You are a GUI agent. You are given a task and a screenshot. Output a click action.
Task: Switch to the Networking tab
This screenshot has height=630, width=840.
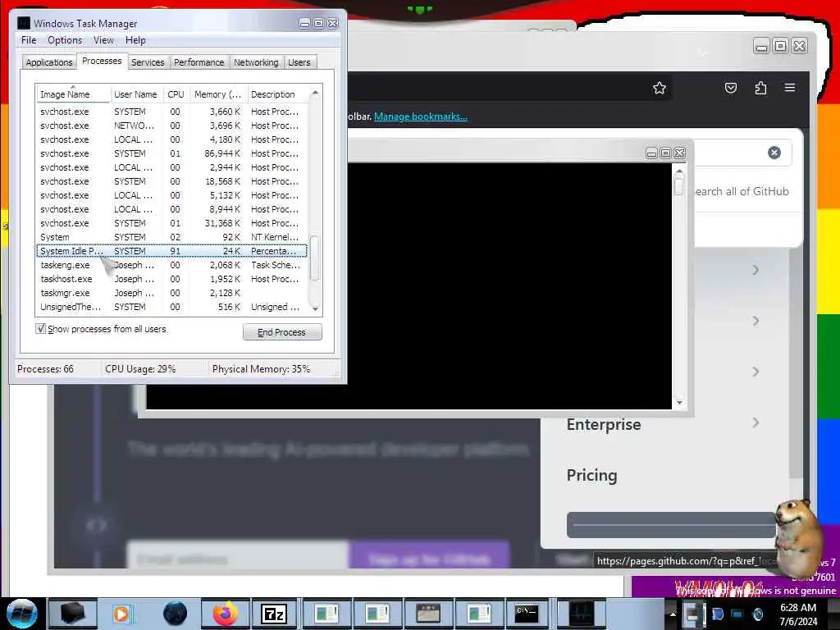point(256,62)
